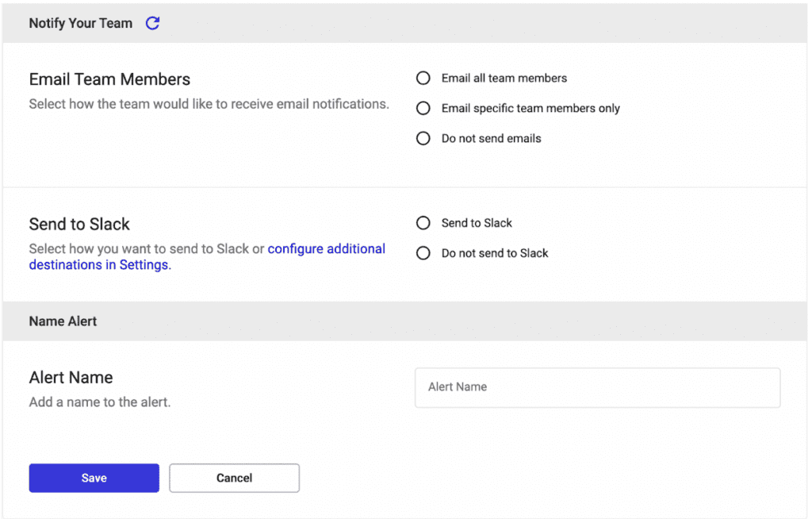Select the Email all team members radio button
Image resolution: width=812 pixels, height=519 pixels.
click(x=423, y=78)
